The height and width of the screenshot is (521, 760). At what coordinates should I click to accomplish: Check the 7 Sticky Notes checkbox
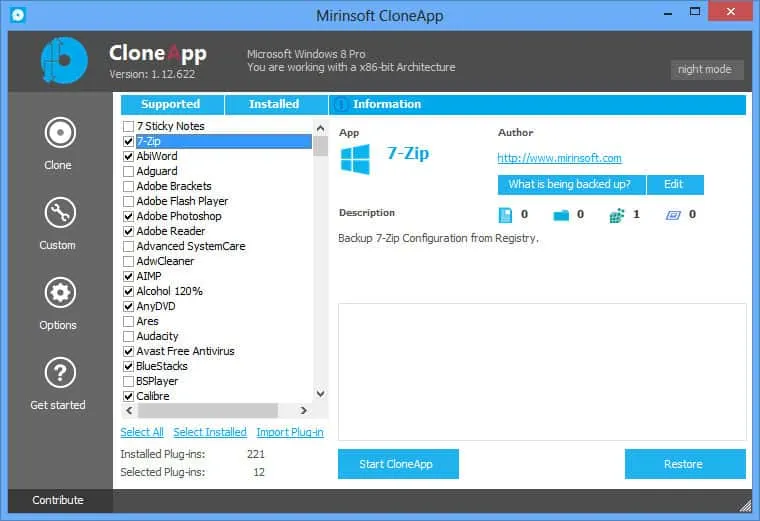pyautogui.click(x=128, y=126)
